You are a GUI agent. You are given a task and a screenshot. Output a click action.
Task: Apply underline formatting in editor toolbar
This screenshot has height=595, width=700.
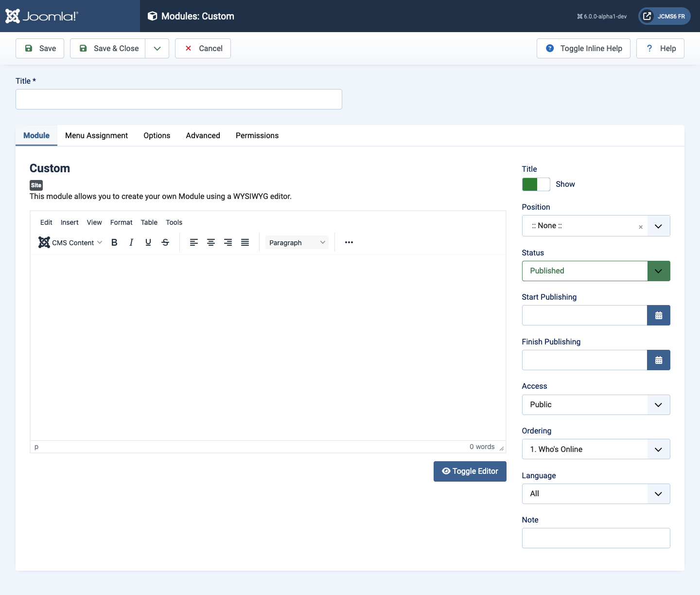pos(148,242)
